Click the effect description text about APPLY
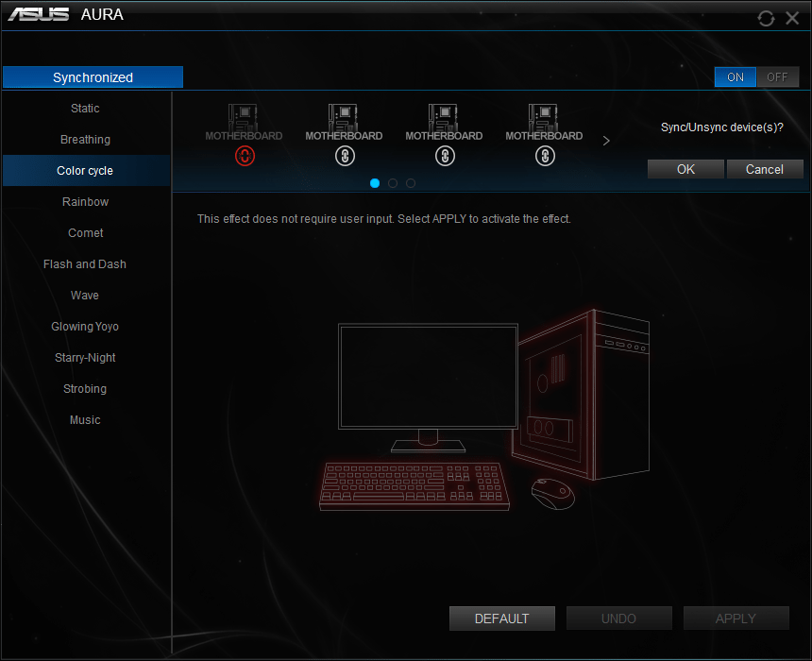812x661 pixels. coord(383,219)
